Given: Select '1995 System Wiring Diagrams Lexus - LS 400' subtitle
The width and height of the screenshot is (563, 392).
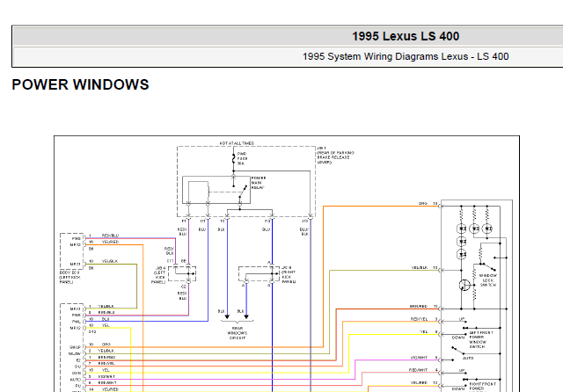Looking at the screenshot, I should tap(406, 56).
